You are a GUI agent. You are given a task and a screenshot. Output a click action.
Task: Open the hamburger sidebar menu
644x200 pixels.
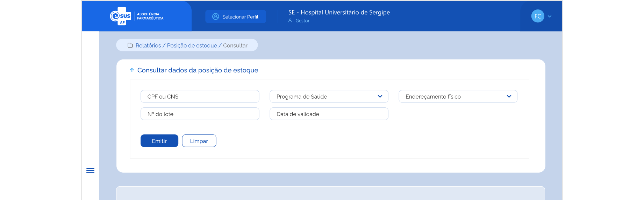(x=90, y=171)
